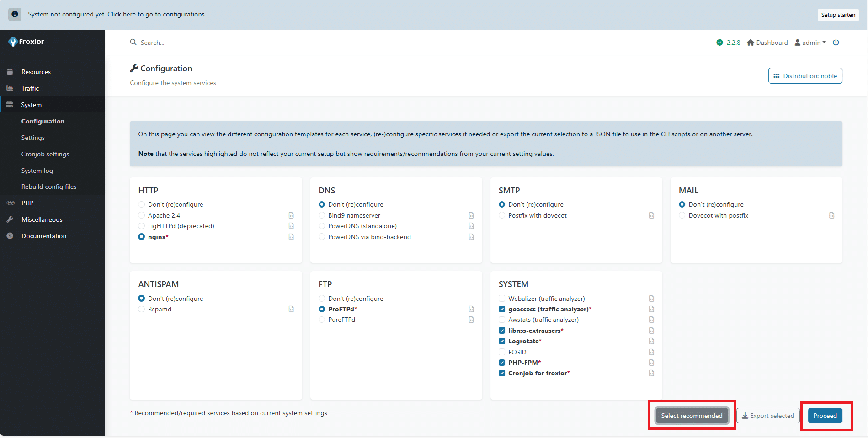The height and width of the screenshot is (438, 868).
Task: Expand the Resources sidebar menu
Action: [36, 72]
